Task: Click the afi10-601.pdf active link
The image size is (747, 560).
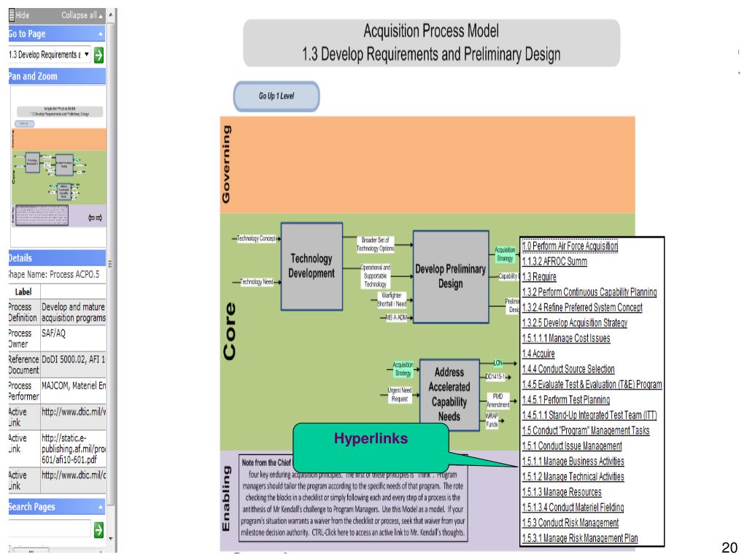Action: click(74, 448)
